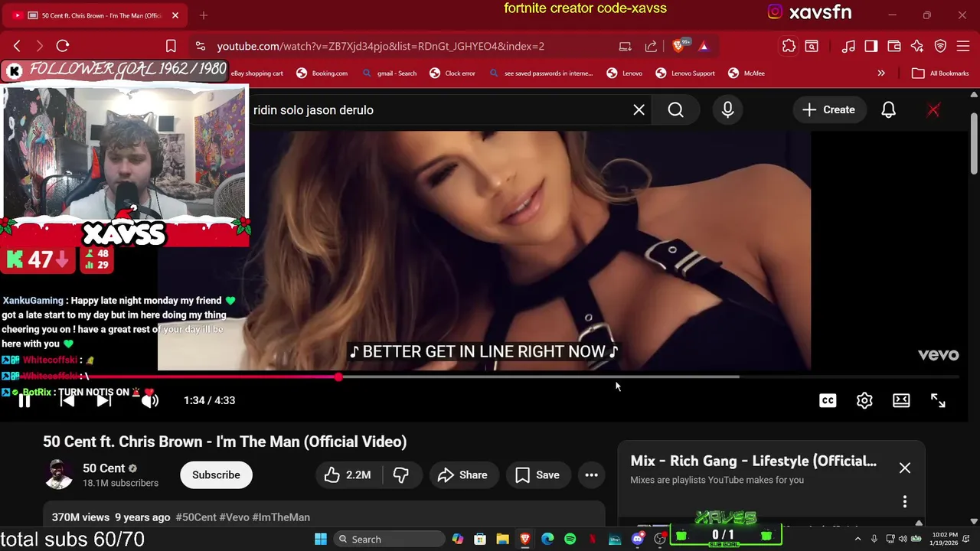Open the playlist music note icon
This screenshot has height=551, width=980.
pyautogui.click(x=848, y=46)
